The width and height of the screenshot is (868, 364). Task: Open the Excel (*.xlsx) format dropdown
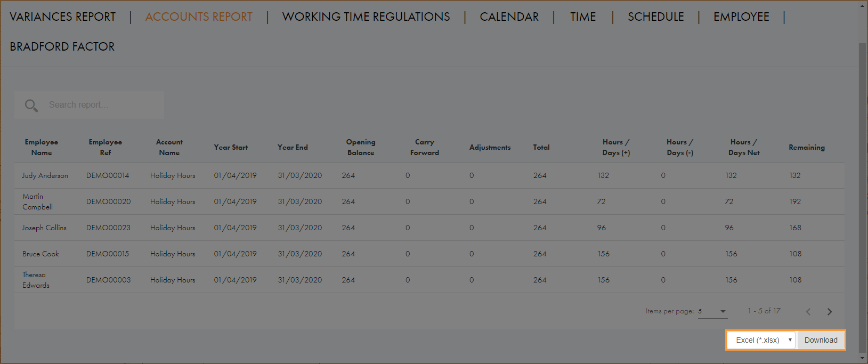point(761,340)
